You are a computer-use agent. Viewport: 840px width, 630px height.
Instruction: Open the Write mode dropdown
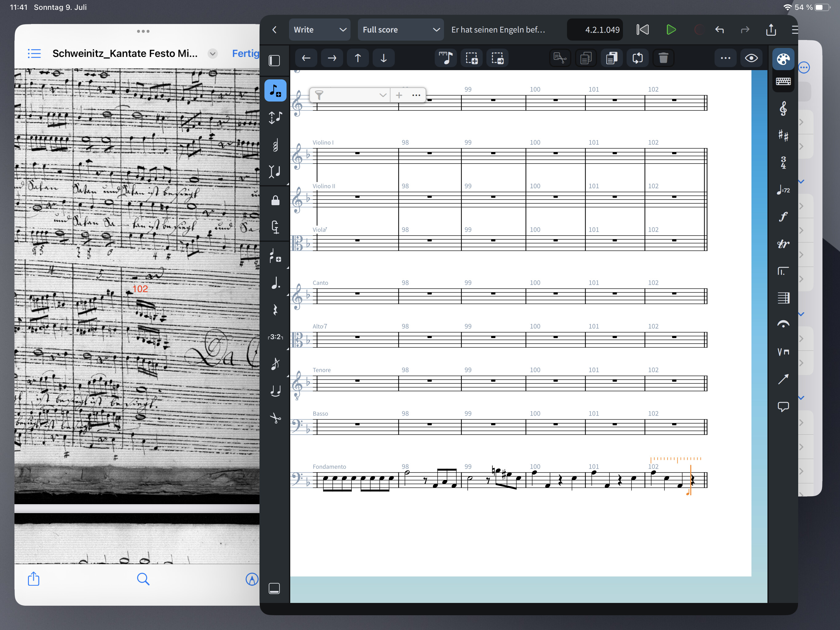(x=320, y=29)
